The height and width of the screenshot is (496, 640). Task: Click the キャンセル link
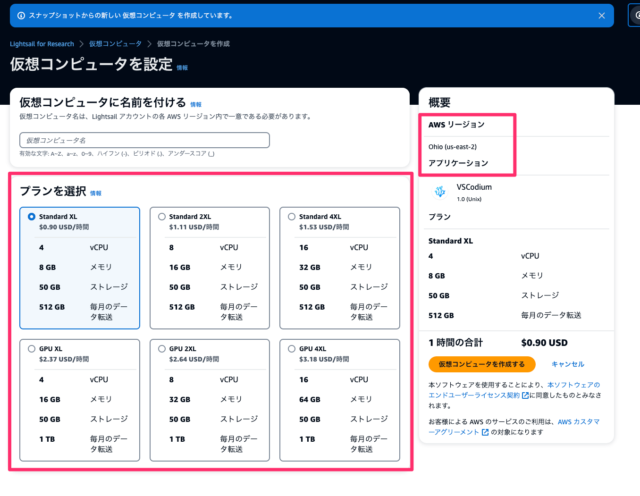coord(568,364)
